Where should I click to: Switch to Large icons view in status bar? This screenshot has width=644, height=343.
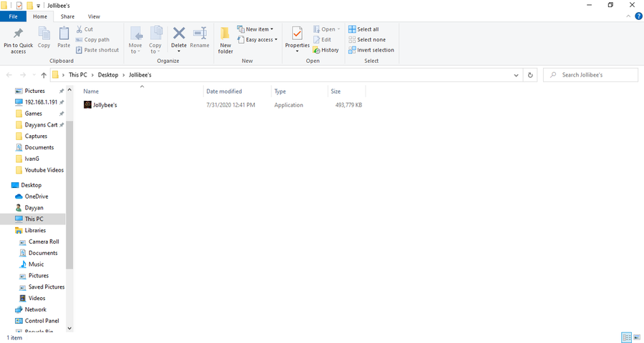click(637, 338)
